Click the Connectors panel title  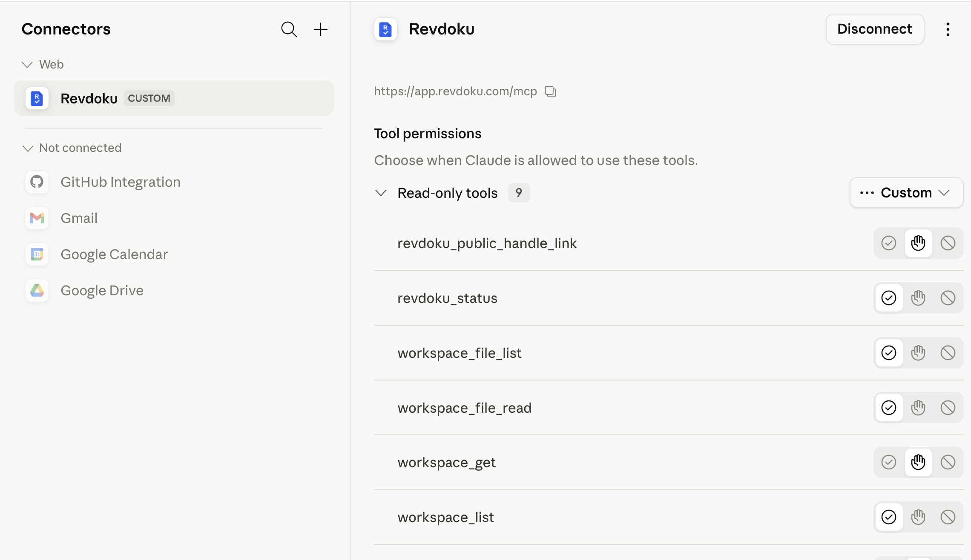pos(66,29)
